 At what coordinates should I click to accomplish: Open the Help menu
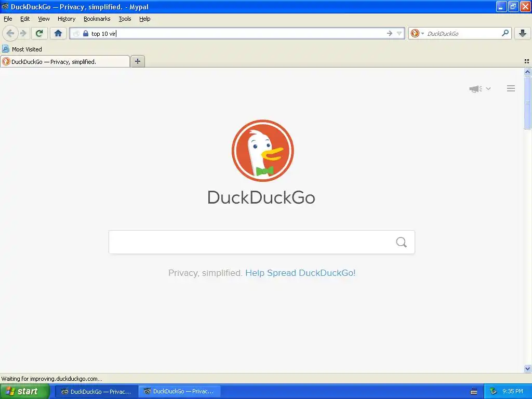click(x=145, y=19)
